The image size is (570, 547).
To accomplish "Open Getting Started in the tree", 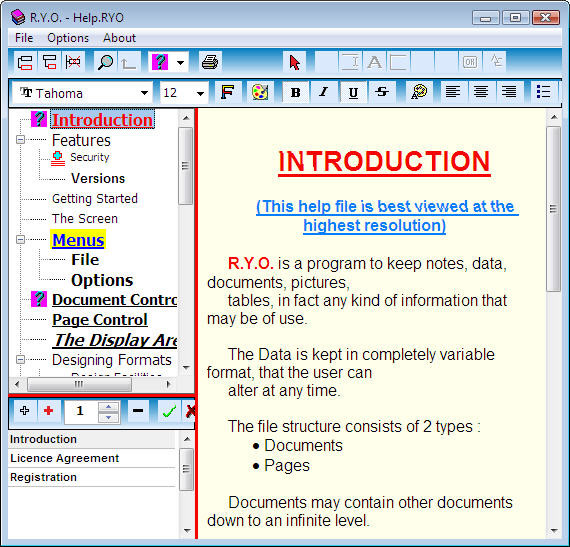I will [95, 198].
